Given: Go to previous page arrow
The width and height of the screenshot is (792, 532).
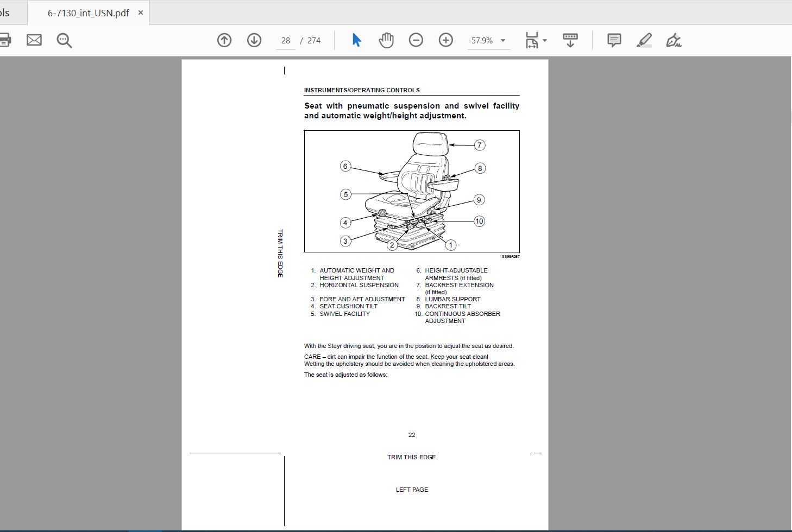Looking at the screenshot, I should tap(224, 40).
